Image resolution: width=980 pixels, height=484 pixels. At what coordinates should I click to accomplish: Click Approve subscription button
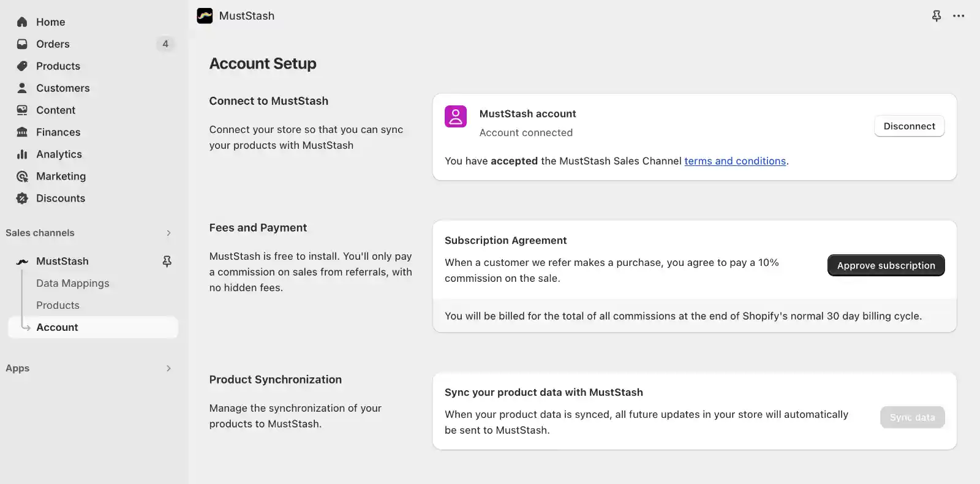(x=886, y=265)
